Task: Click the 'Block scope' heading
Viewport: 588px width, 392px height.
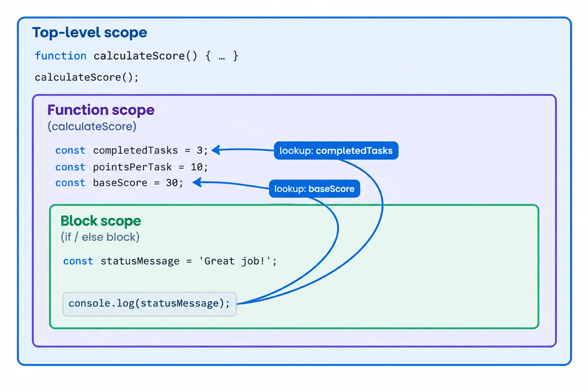Action: click(101, 221)
